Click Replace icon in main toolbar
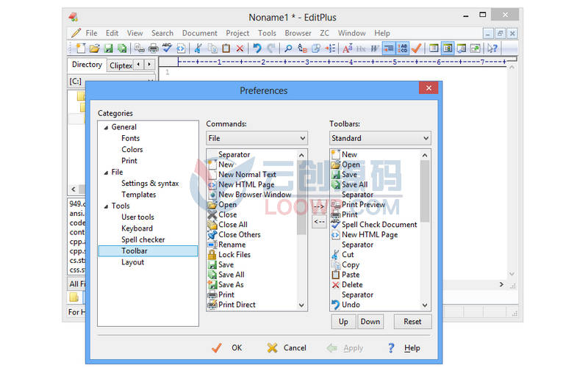Viewport: 588px width, 368px height. point(302,48)
